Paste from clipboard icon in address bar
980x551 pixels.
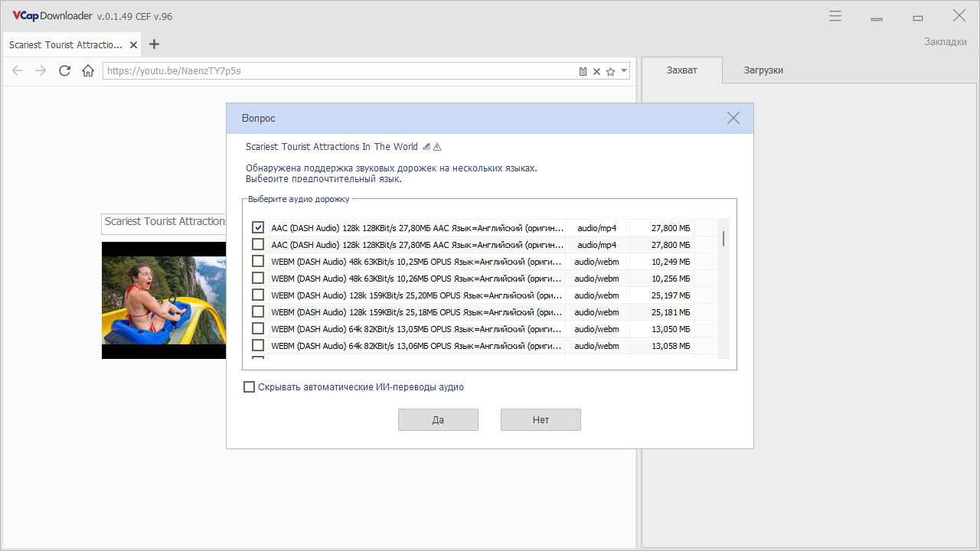tap(583, 71)
